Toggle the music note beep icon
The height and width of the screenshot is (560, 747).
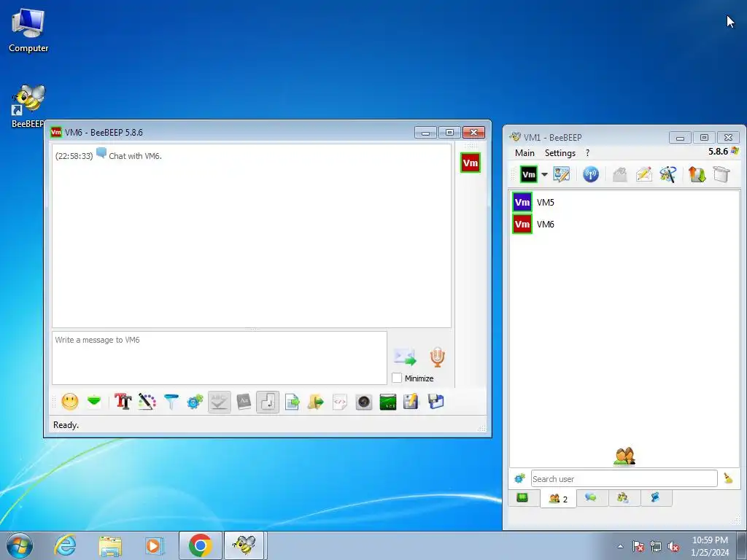[268, 402]
